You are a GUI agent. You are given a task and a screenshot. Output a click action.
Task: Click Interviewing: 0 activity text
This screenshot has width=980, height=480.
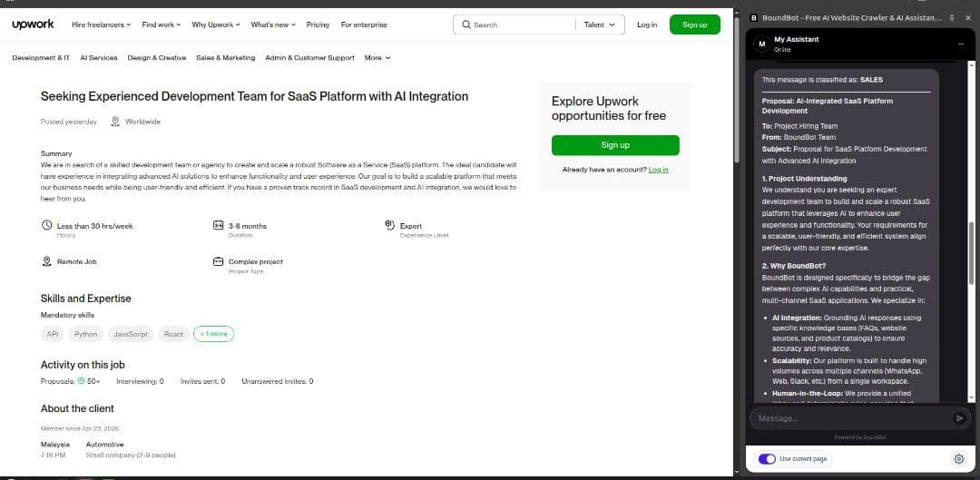[x=140, y=381]
